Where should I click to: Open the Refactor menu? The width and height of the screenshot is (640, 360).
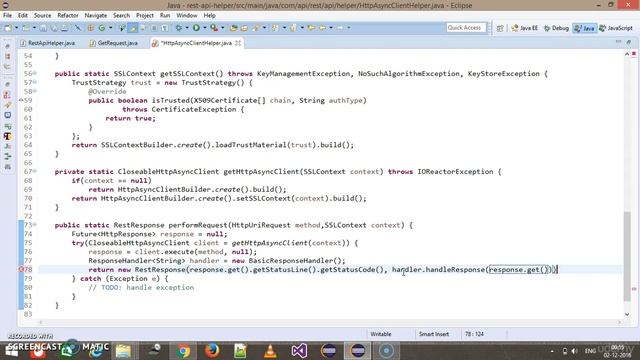coord(68,16)
